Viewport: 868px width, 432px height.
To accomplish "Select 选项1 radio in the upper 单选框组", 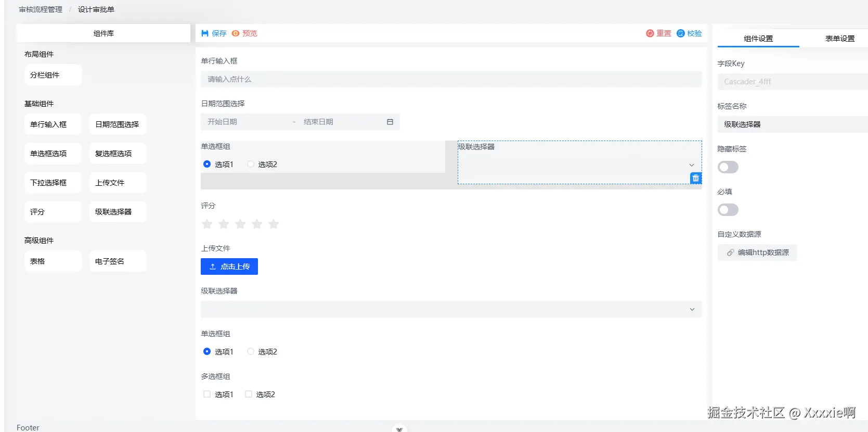I will coord(207,164).
